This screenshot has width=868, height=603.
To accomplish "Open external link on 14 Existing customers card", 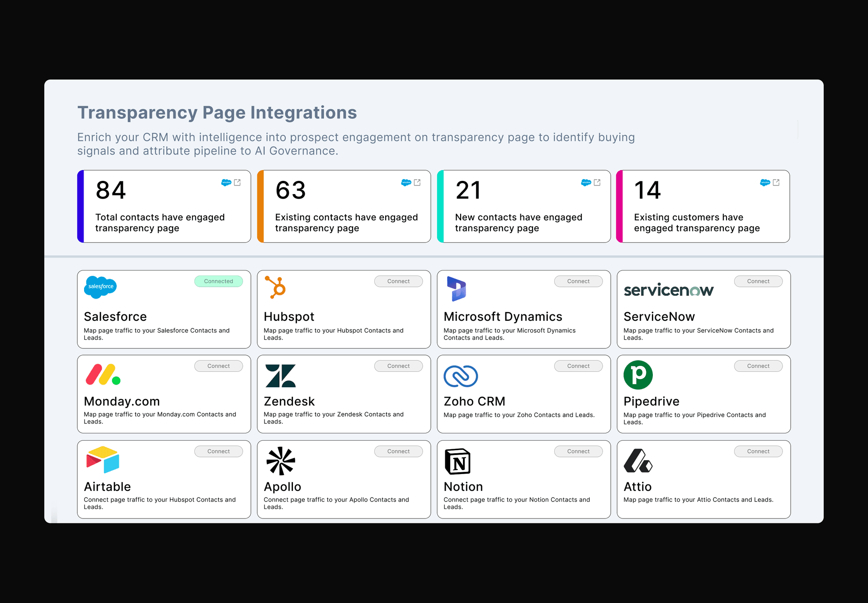I will 776,182.
